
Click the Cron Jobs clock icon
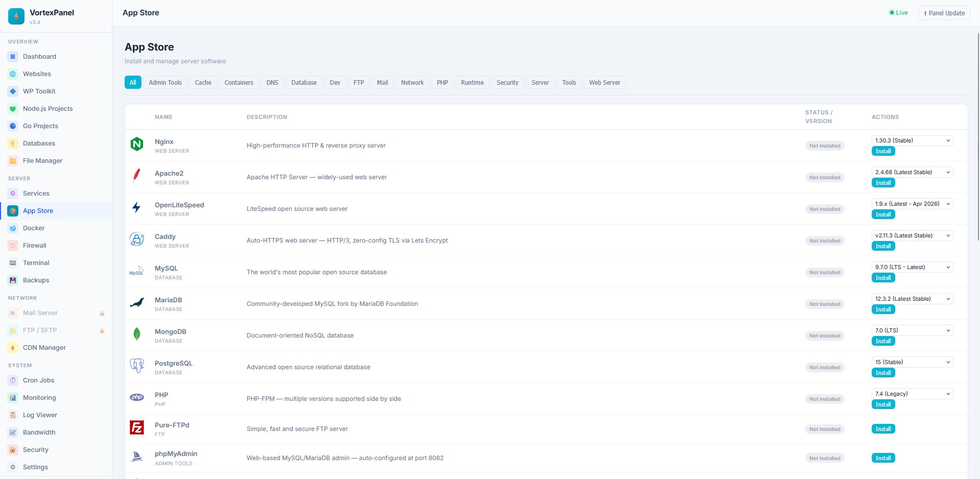(x=13, y=380)
